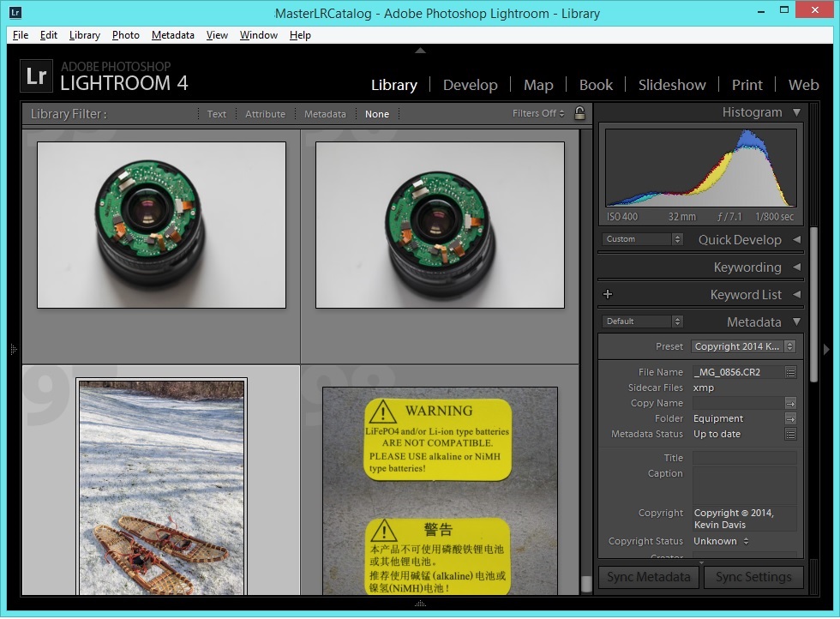Add a keyword with plus icon
This screenshot has height=619, width=840.
tap(608, 294)
